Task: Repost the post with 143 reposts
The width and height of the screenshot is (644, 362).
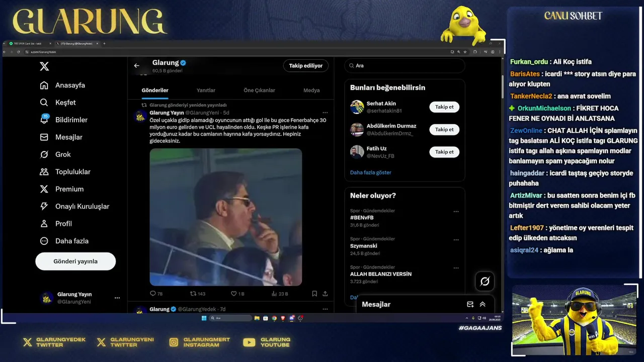Action: coord(197,294)
